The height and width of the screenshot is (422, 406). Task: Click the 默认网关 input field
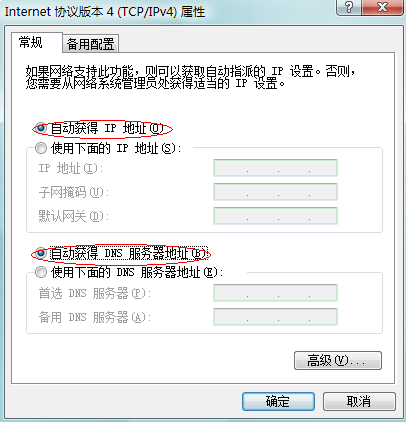coord(275,216)
